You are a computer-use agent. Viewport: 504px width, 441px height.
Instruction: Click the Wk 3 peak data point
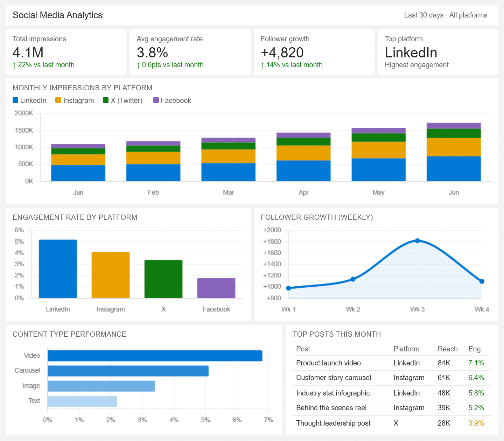[x=418, y=240]
